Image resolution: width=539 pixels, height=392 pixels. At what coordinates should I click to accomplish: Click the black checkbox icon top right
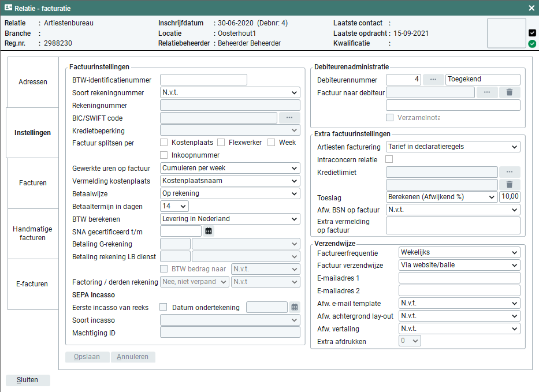click(x=532, y=33)
